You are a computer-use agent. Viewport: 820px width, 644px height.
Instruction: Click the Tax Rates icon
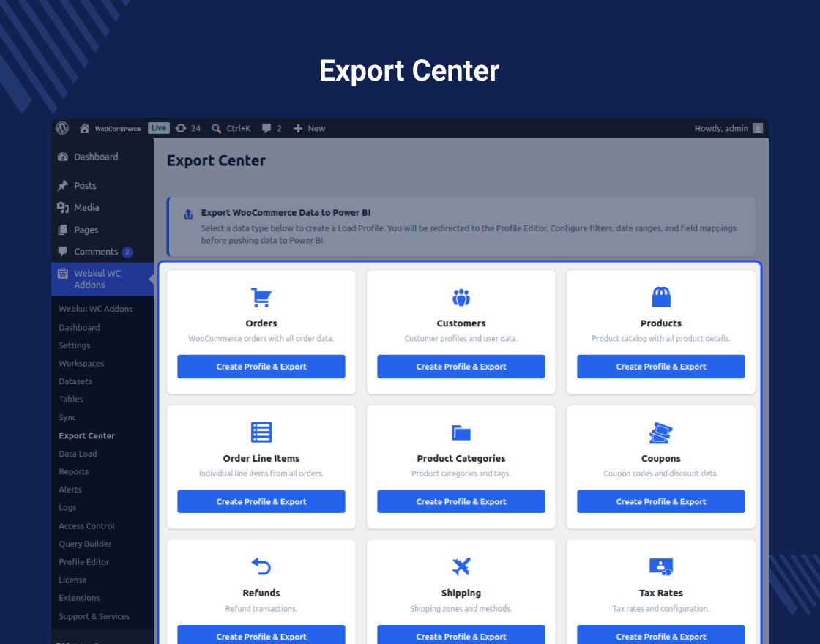(x=661, y=566)
